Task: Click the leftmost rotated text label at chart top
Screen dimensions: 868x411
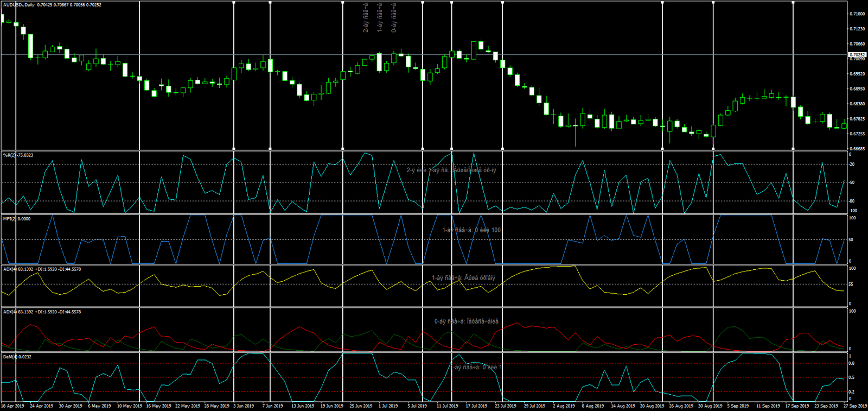Action: coord(366,18)
